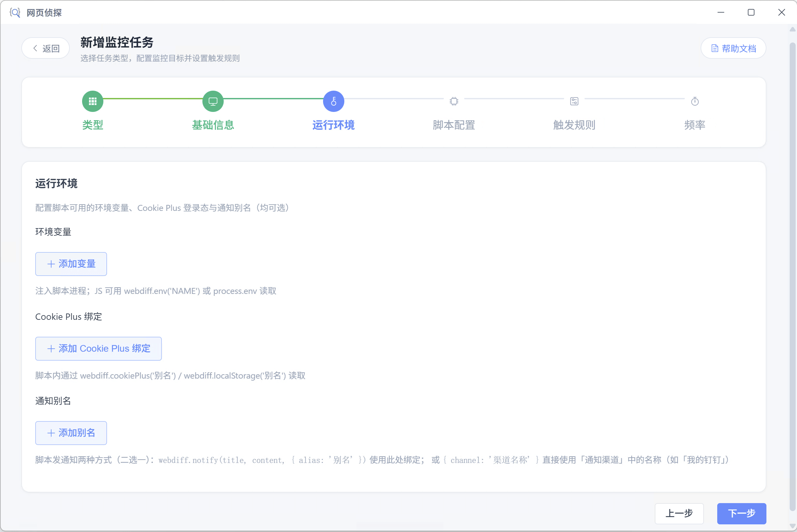Go to previous step with 上一步
Screen dimensions: 797x532
[x=679, y=513]
